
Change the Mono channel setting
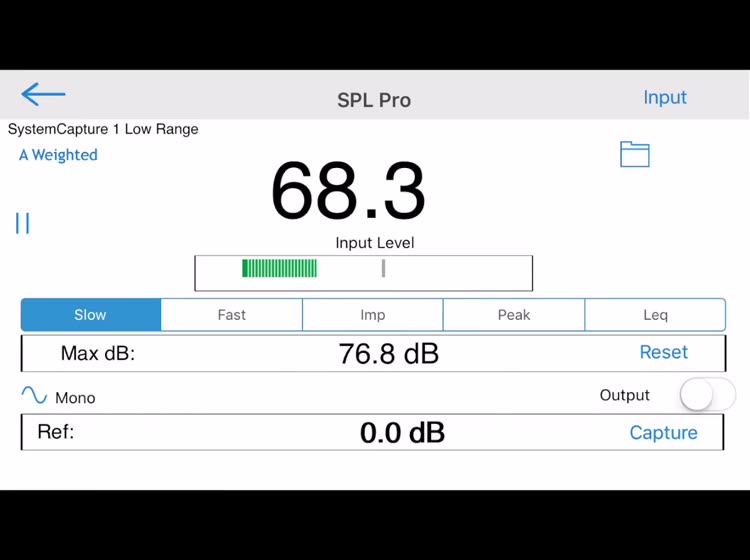(75, 398)
